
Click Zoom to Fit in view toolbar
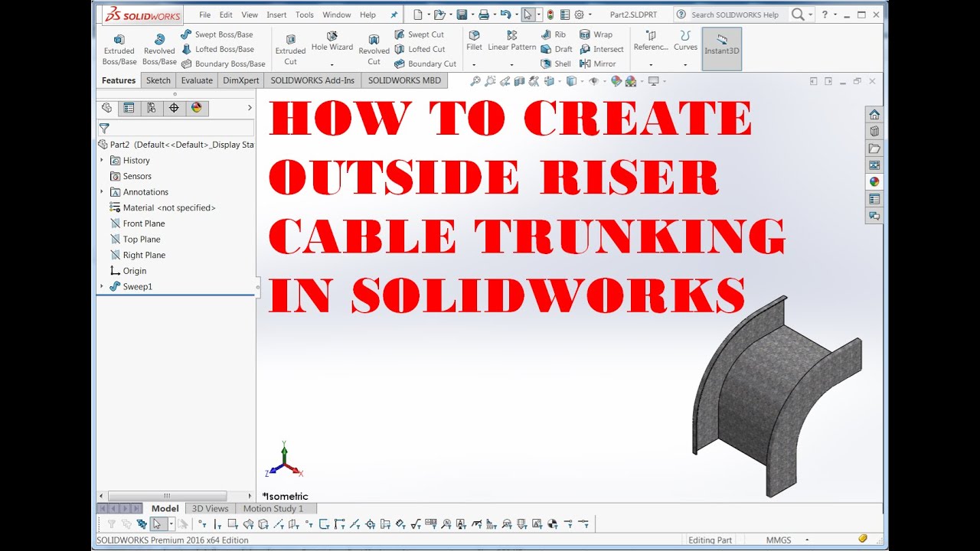pos(475,81)
